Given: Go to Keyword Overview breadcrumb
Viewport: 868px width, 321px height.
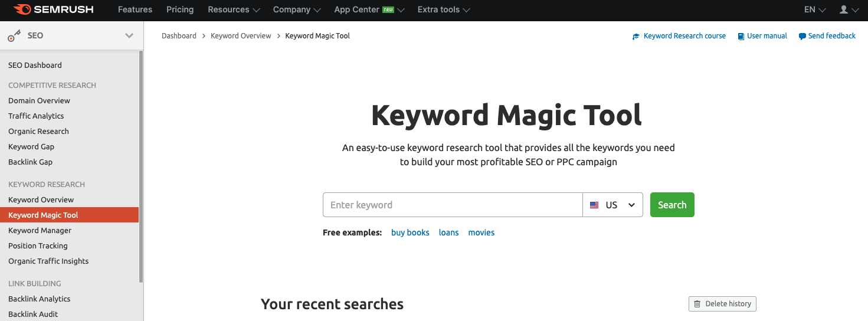Looking at the screenshot, I should 241,36.
